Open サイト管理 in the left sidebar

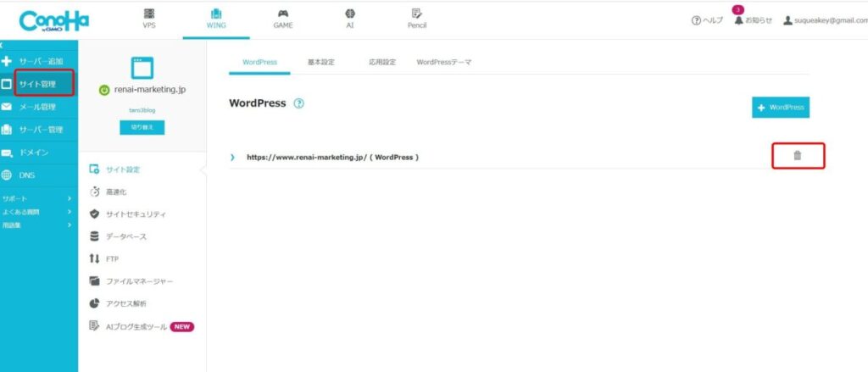pyautogui.click(x=38, y=84)
